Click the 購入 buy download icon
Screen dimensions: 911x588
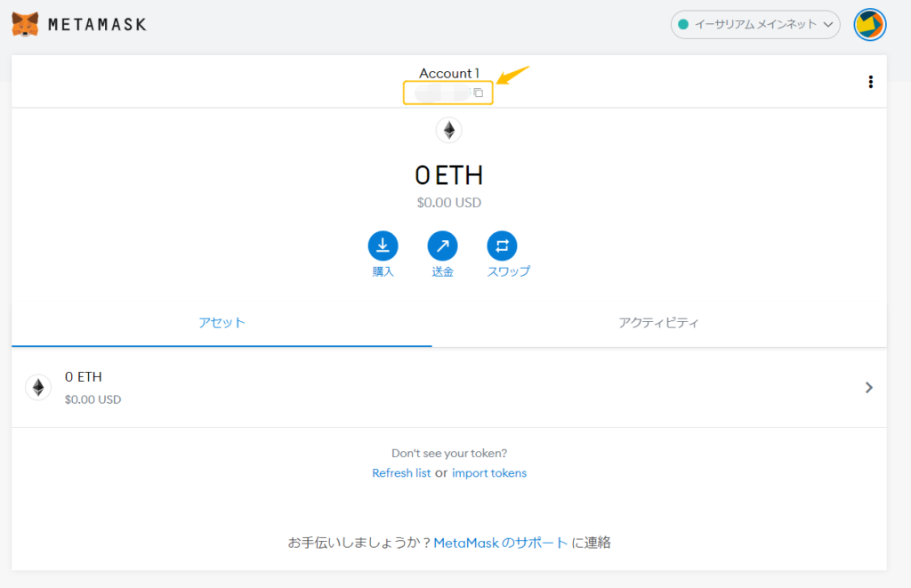pyautogui.click(x=383, y=246)
